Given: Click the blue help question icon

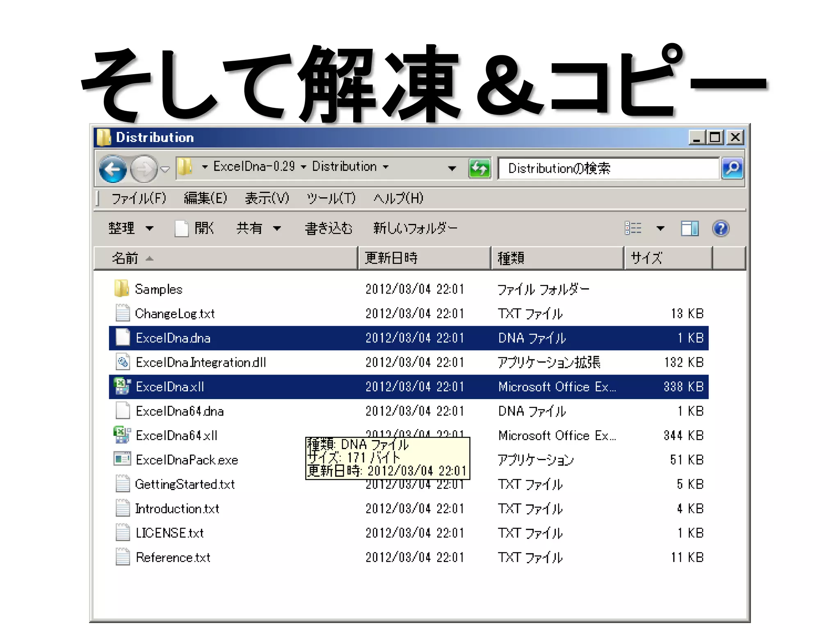Looking at the screenshot, I should coord(721,228).
